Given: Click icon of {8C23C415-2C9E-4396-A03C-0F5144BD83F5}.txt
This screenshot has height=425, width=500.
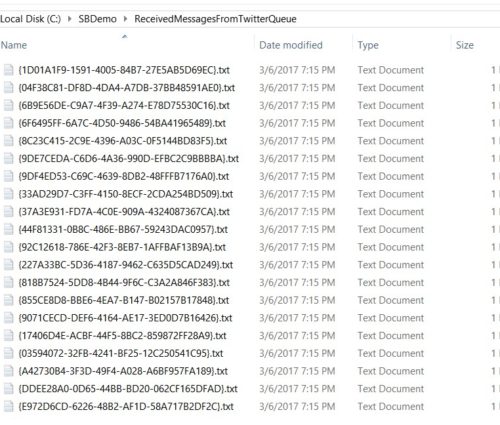Looking at the screenshot, I should click(x=8, y=141).
